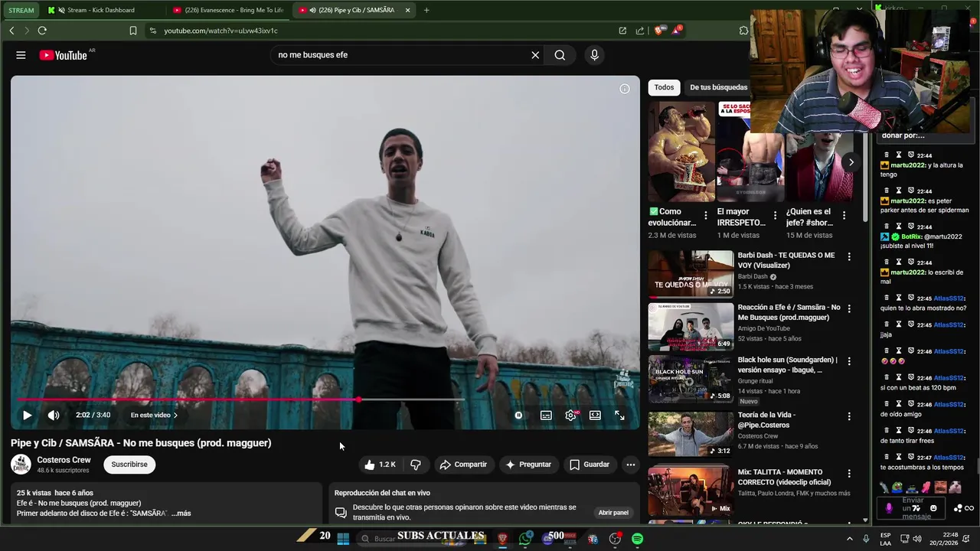Viewport: 980px width, 551px height.
Task: Enter full screen mode
Action: (619, 416)
